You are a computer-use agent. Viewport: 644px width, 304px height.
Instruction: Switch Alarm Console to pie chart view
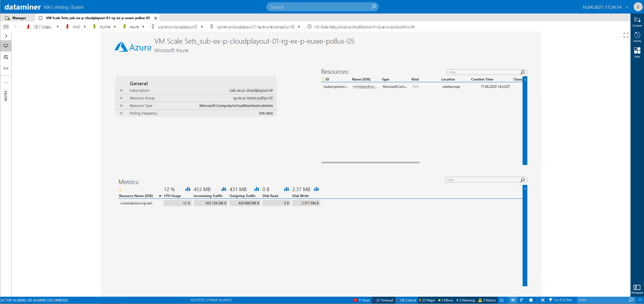point(531,300)
